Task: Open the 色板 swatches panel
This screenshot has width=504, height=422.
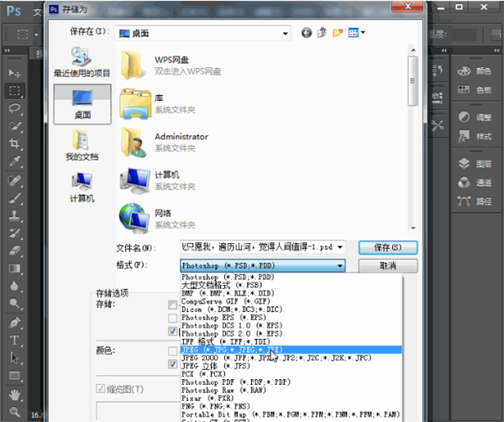Action: click(x=475, y=90)
